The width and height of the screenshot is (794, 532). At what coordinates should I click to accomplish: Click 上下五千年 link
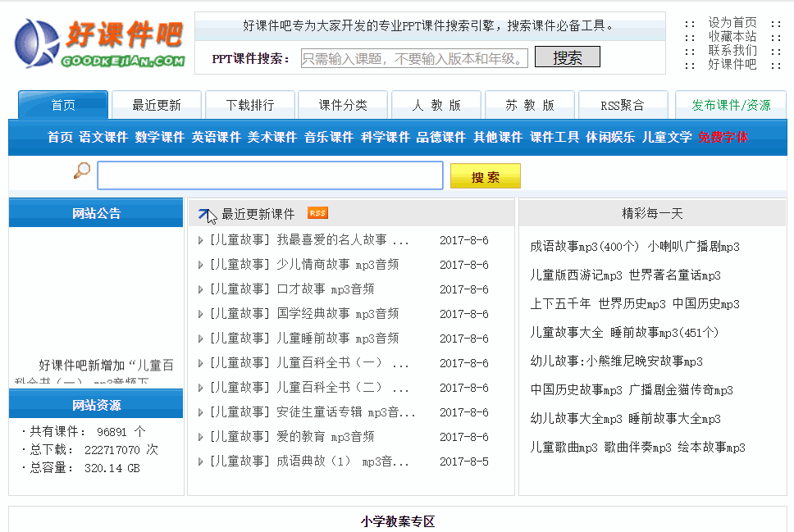(x=560, y=304)
